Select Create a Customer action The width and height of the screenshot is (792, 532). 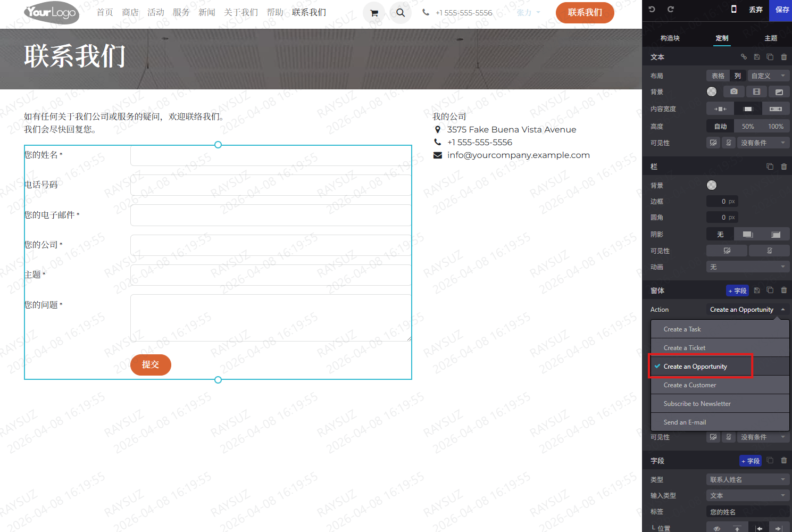[x=720, y=385]
